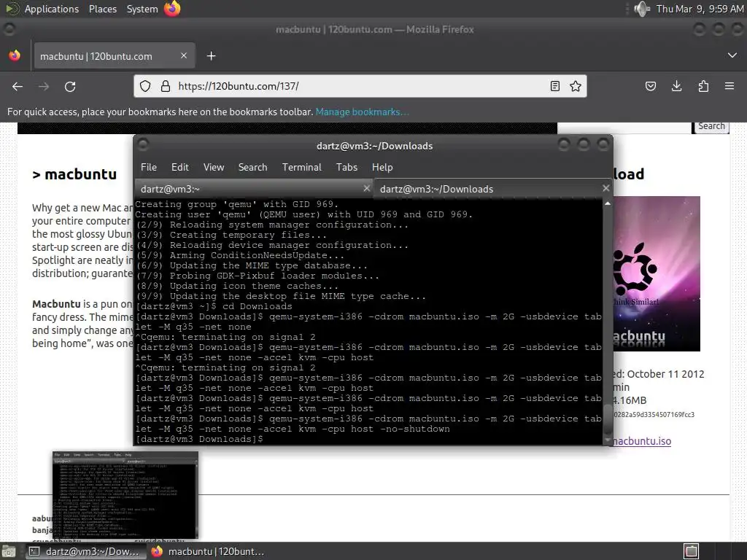Open terminal window menu button in titlebar
The height and width of the screenshot is (560, 747).
click(143, 144)
